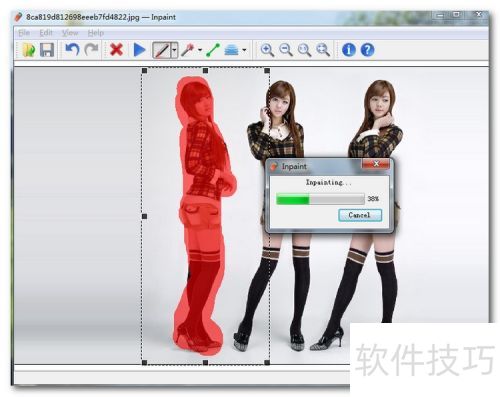The image size is (500, 397).
Task: Redo the undone action
Action: pos(91,50)
